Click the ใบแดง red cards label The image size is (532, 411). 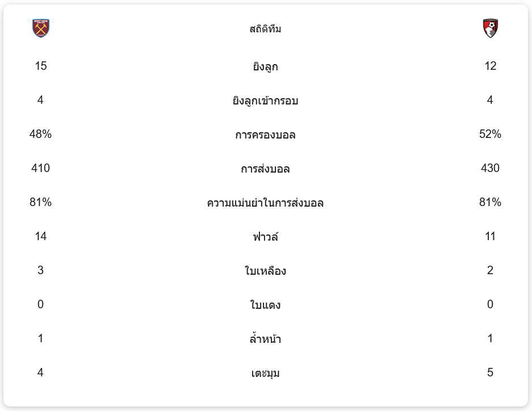tap(265, 305)
